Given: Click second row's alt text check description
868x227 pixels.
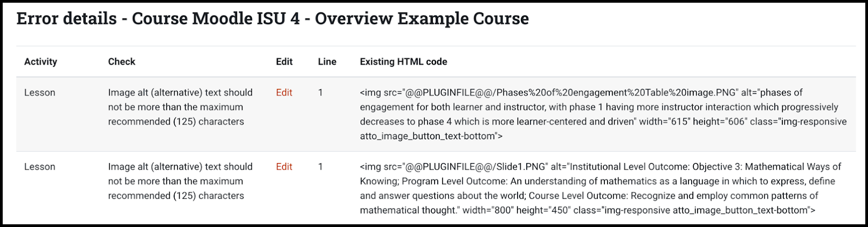Looking at the screenshot, I should pos(180,181).
